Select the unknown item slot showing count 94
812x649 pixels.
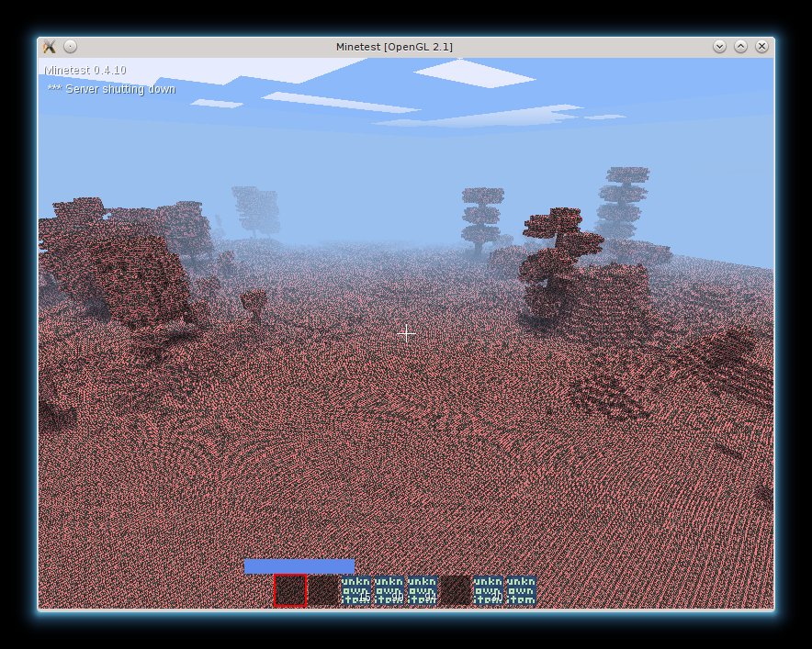coord(423,590)
